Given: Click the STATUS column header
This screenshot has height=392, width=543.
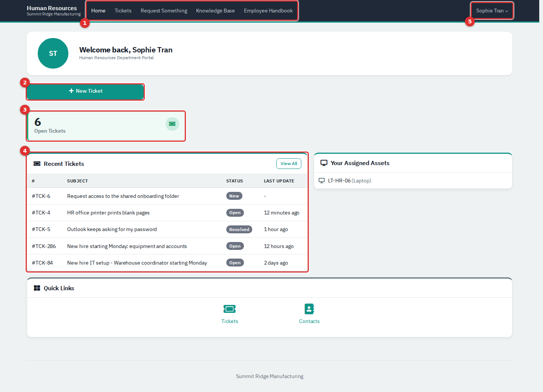Looking at the screenshot, I should (x=235, y=181).
